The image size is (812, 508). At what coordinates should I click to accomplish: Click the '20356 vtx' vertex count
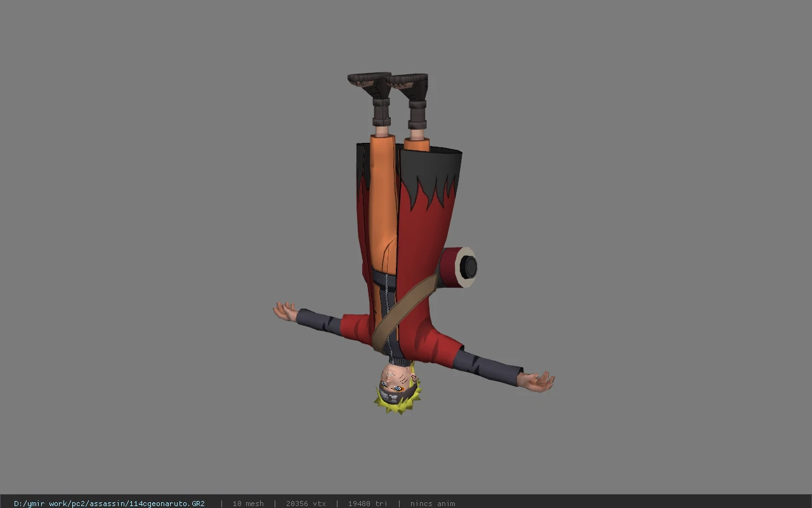[x=306, y=504]
